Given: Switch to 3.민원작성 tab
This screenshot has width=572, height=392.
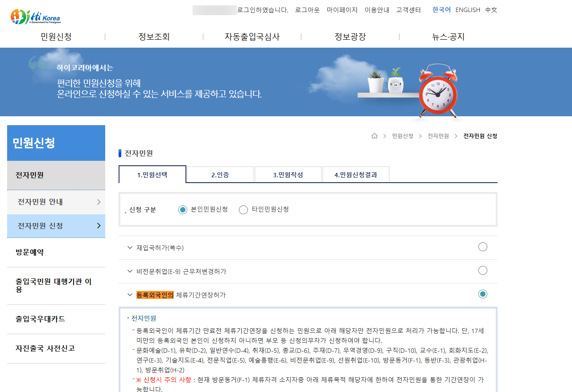Looking at the screenshot, I should 288,175.
